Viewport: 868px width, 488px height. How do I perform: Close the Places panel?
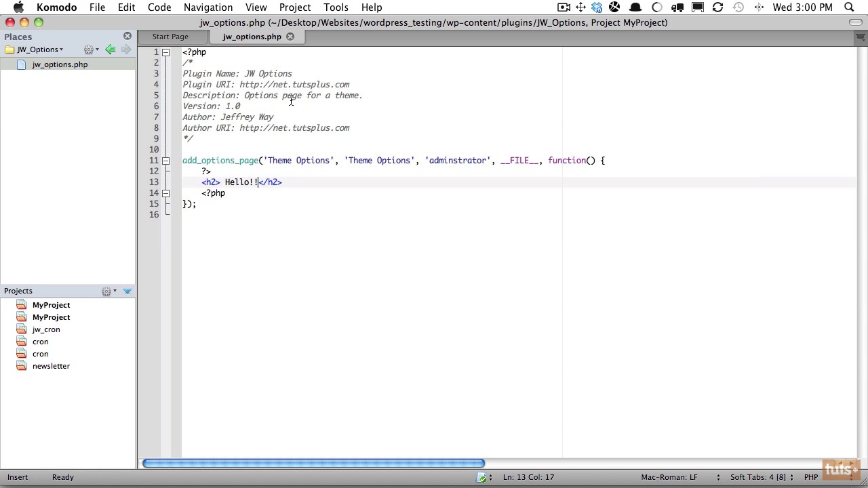[127, 36]
